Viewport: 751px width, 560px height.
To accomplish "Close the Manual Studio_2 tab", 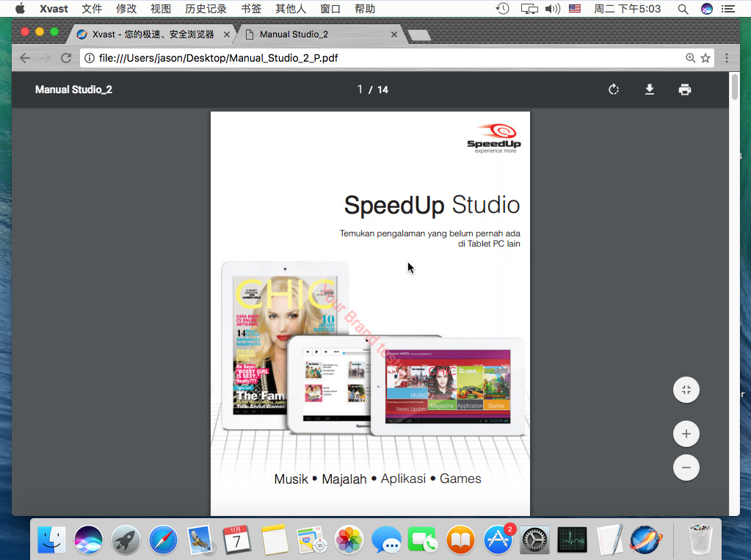I will click(x=394, y=34).
